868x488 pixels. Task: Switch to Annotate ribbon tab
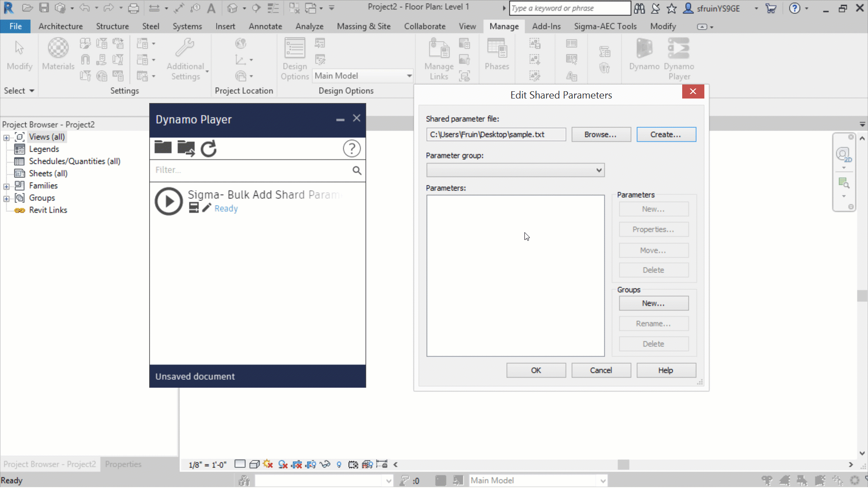pyautogui.click(x=265, y=26)
